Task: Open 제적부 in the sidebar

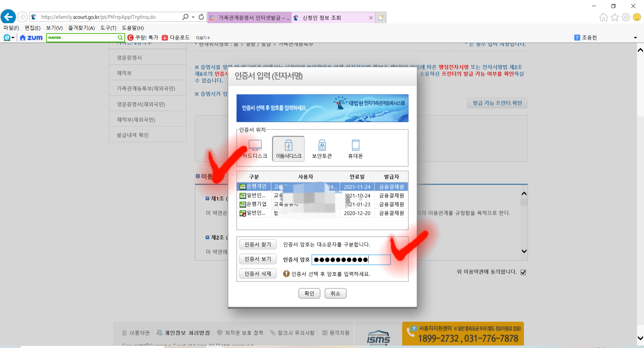Action: point(148,73)
